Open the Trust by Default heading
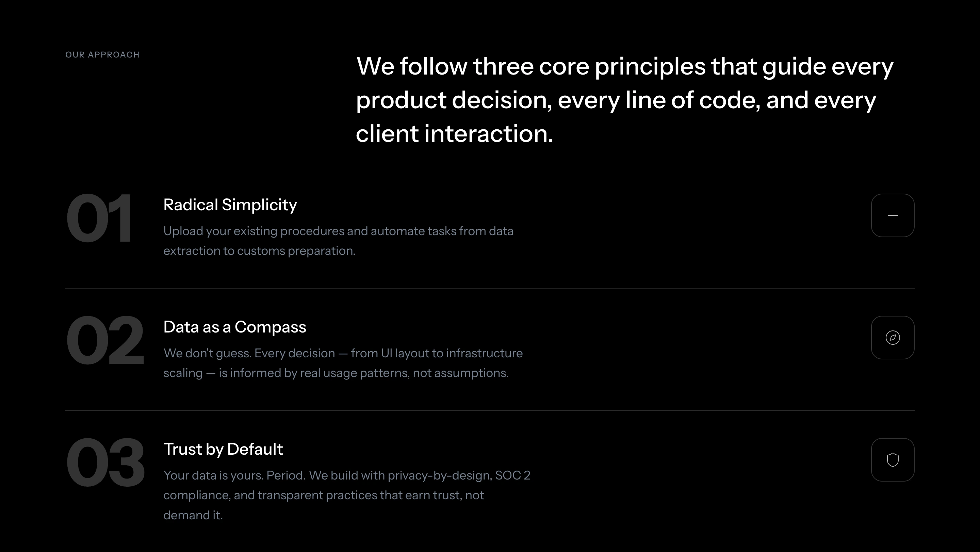Screen dimensions: 980x552 pyautogui.click(x=223, y=449)
